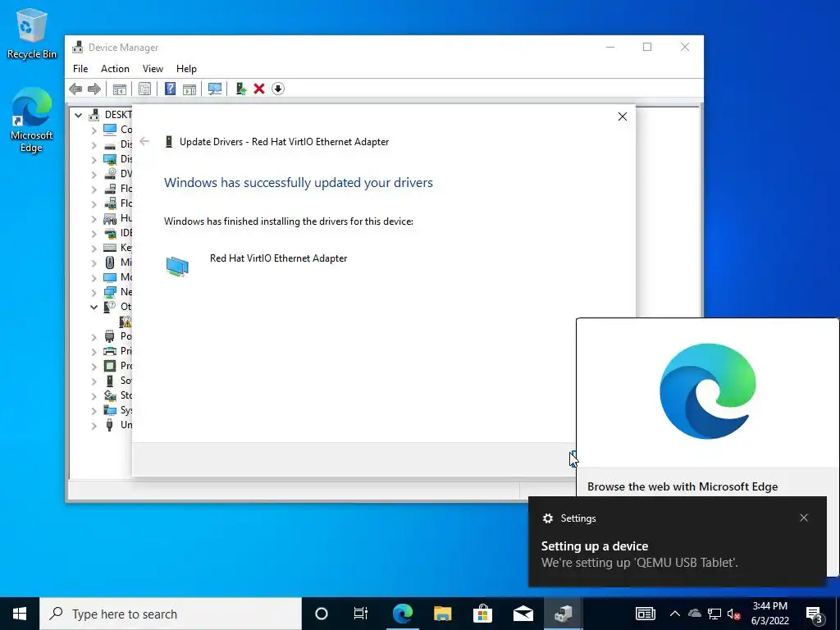Select the keyboard icon in device tree
The height and width of the screenshot is (630, 840).
point(110,248)
